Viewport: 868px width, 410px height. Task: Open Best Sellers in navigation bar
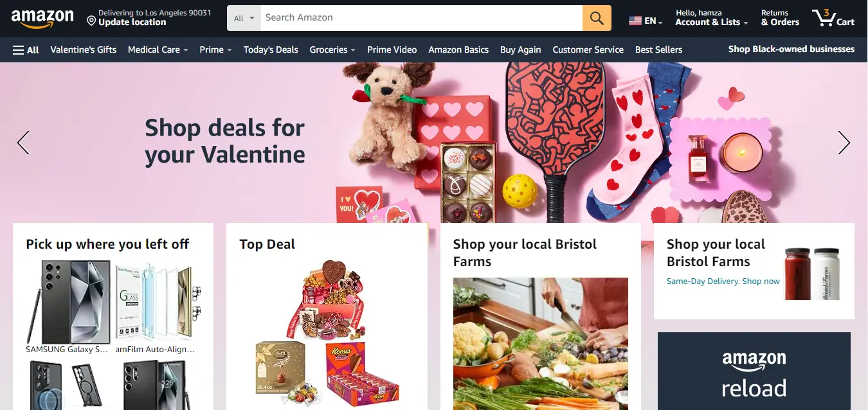[x=658, y=49]
